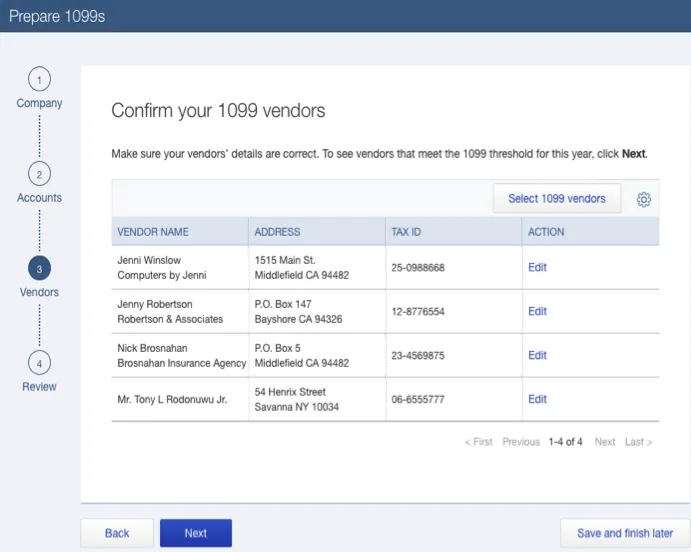Viewport: 691px width, 552px height.
Task: Go to First page of vendors
Action: (479, 442)
